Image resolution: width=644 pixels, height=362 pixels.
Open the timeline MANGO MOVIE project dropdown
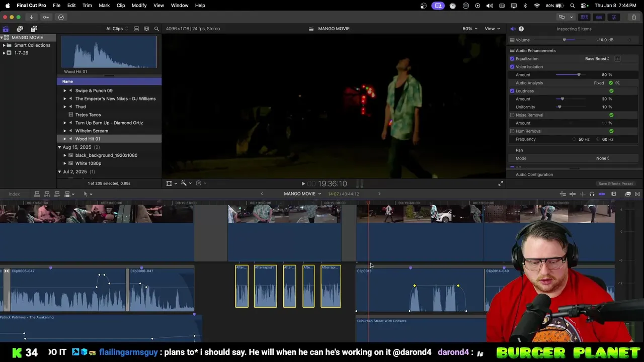pos(302,194)
